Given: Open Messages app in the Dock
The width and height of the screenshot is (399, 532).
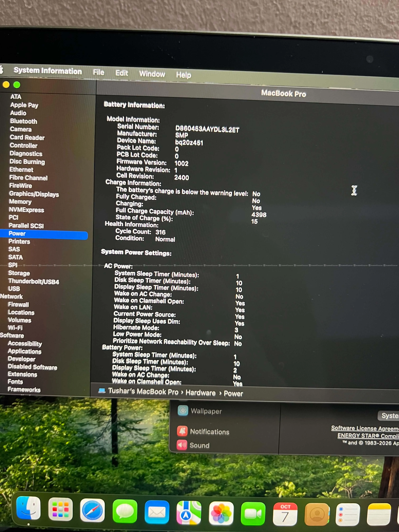Looking at the screenshot, I should tap(125, 511).
